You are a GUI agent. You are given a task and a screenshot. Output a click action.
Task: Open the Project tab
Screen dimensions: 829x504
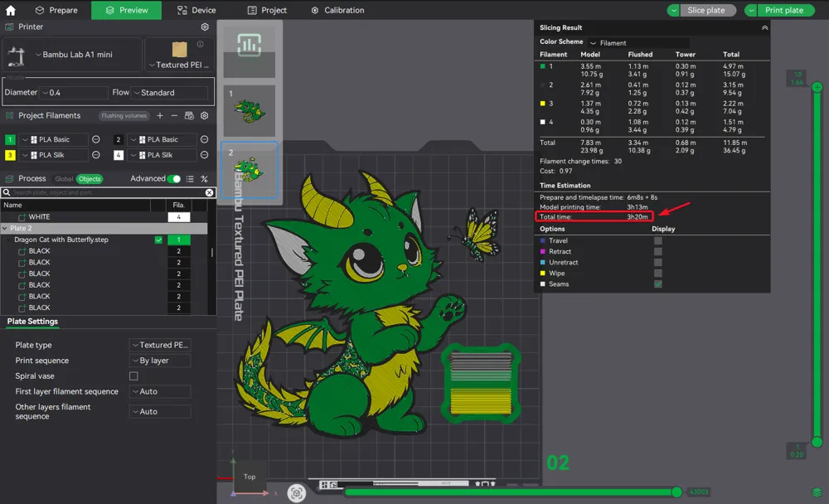click(x=267, y=10)
